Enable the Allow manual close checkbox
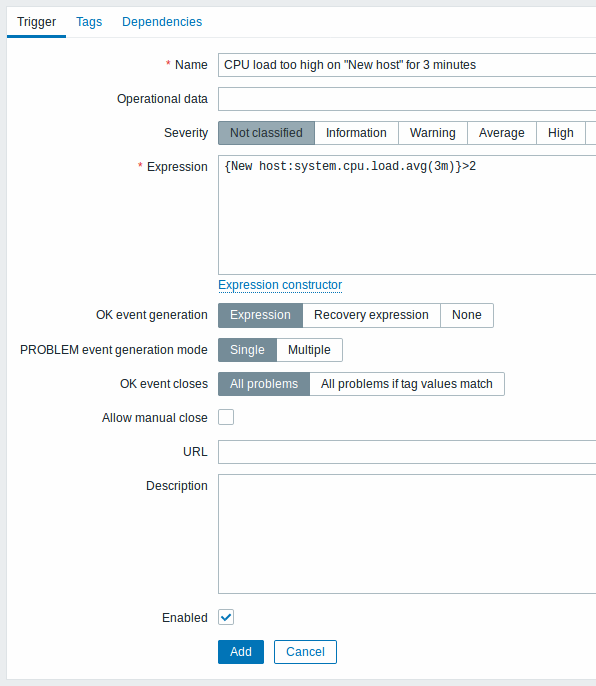 [226, 417]
